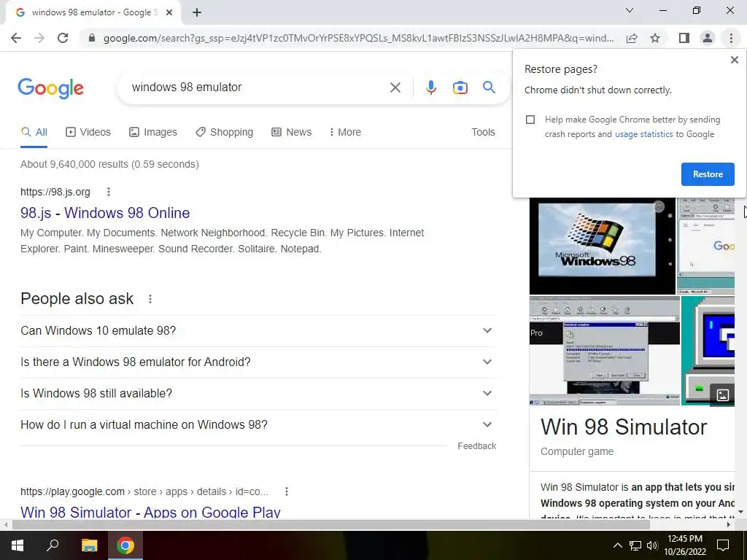Image resolution: width=747 pixels, height=560 pixels.
Task: Click the address bar URL
Action: click(359, 38)
